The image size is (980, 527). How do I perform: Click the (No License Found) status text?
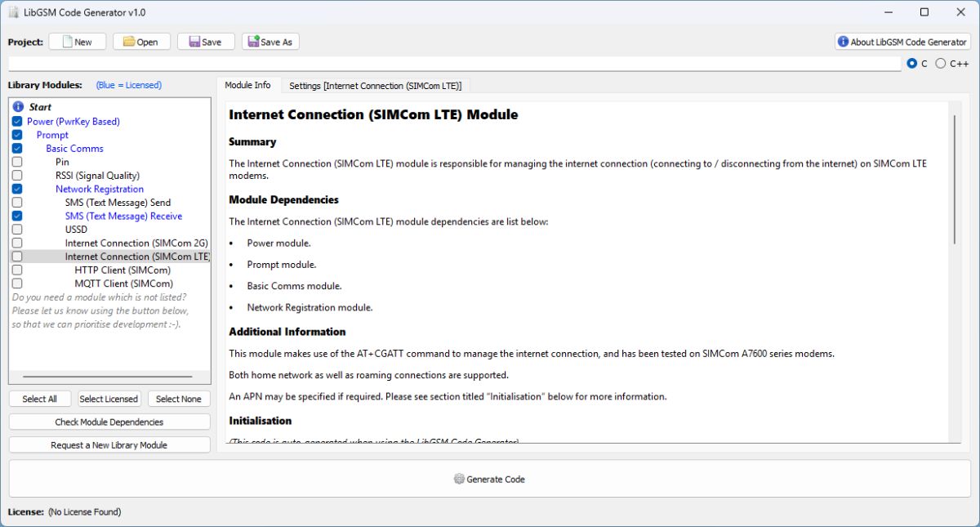click(x=84, y=512)
